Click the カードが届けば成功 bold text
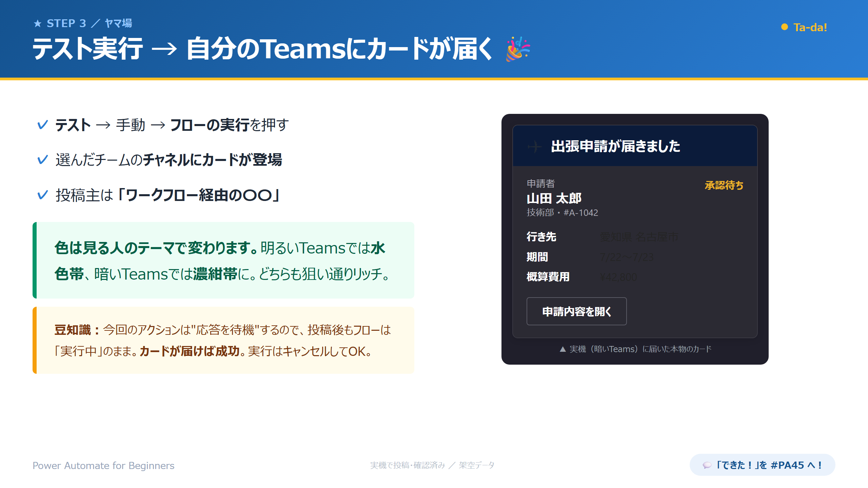The image size is (868, 488). (190, 351)
